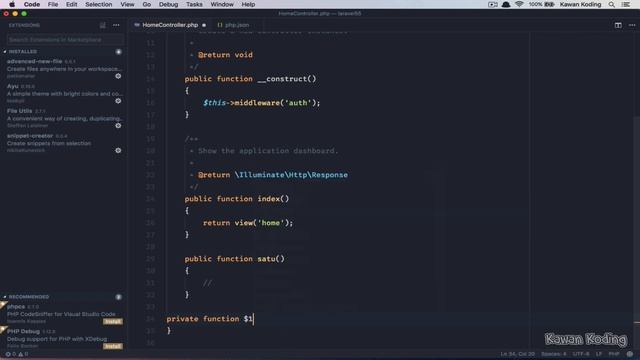Click the 'return view('home');' line
The height and width of the screenshot is (360, 640).
[x=248, y=223]
